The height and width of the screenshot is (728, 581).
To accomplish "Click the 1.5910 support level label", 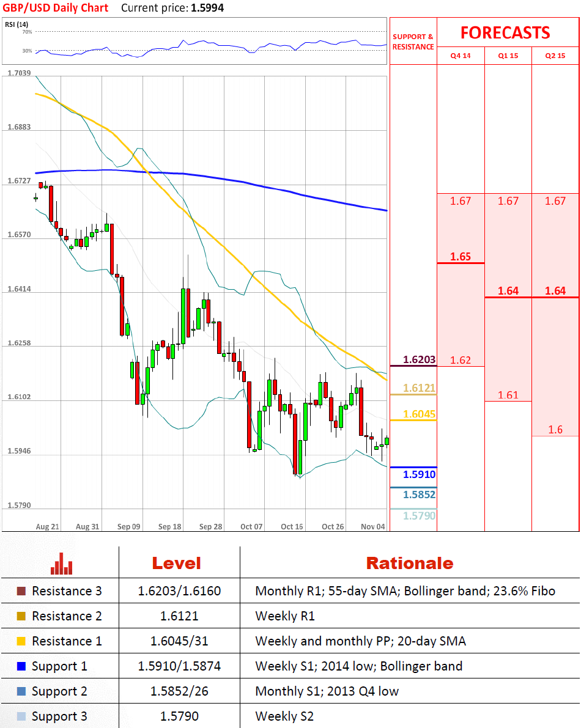I will coord(419,474).
